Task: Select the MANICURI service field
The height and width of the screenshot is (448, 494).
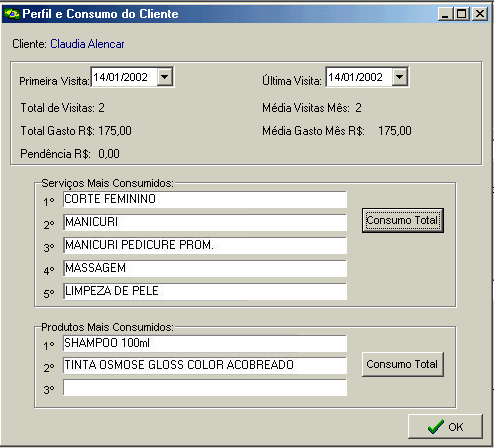Action: (x=205, y=222)
